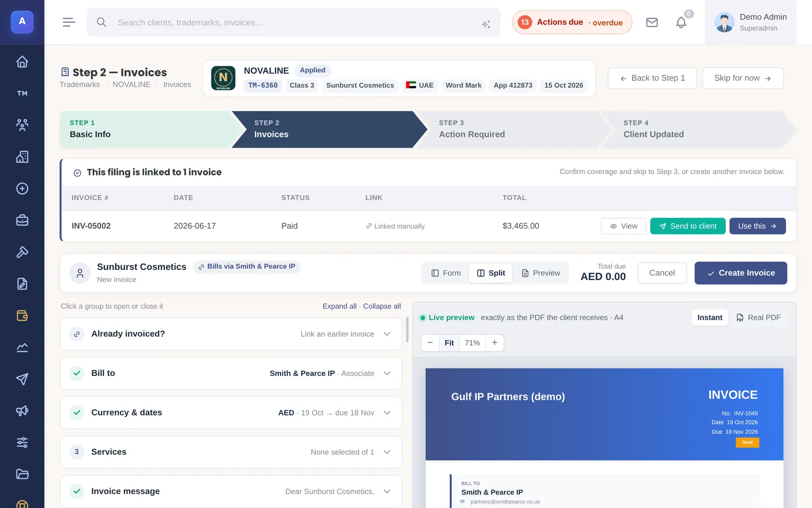This screenshot has height=508, width=812.
Task: Expand the Services group
Action: 231,452
